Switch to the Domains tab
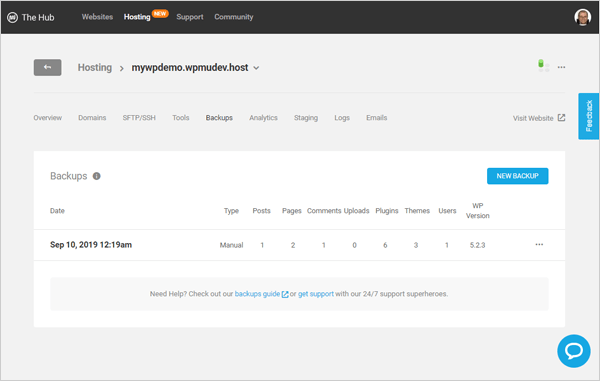Screen dimensions: 600x381 tap(92, 118)
